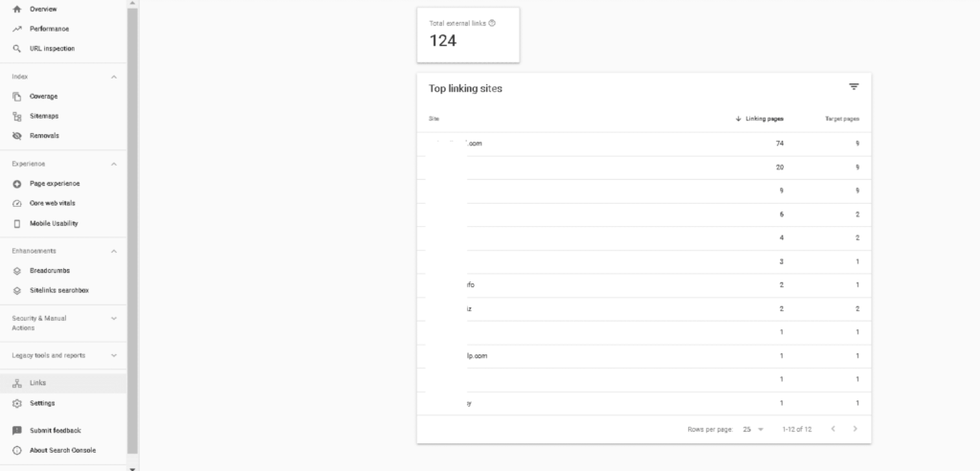
Task: Collapse the Index section
Action: (114, 77)
